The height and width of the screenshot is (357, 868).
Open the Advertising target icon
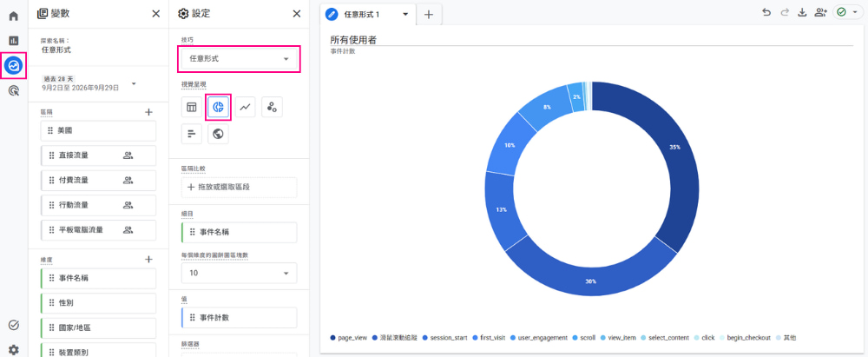13,91
